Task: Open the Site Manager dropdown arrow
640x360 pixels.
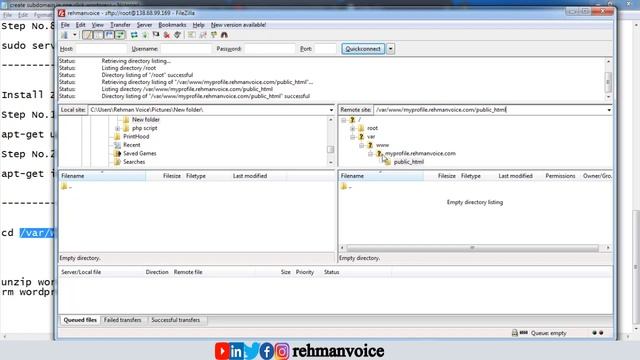Action: pos(75,35)
